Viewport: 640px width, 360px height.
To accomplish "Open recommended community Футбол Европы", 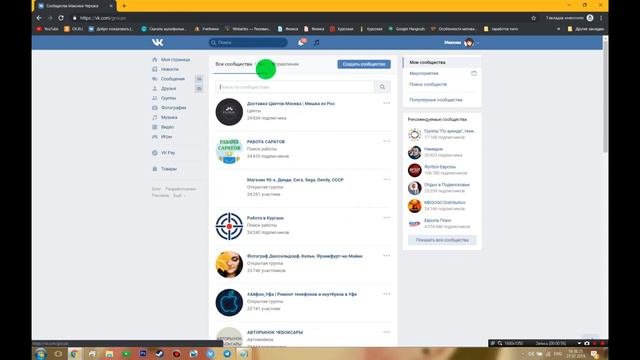I will point(440,167).
